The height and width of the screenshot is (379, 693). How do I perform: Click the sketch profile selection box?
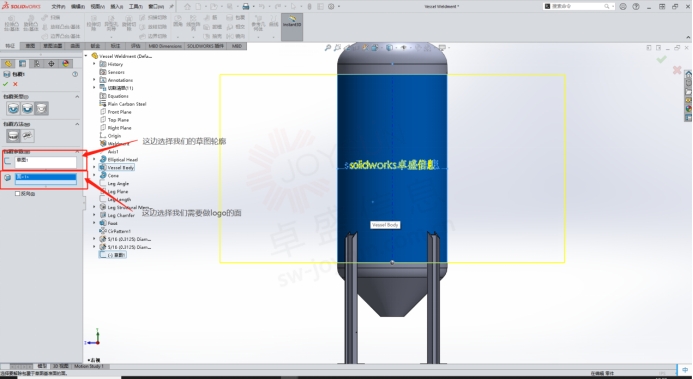(x=46, y=162)
